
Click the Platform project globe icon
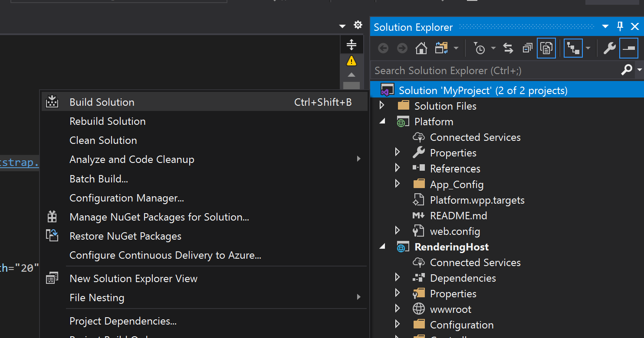tap(403, 122)
